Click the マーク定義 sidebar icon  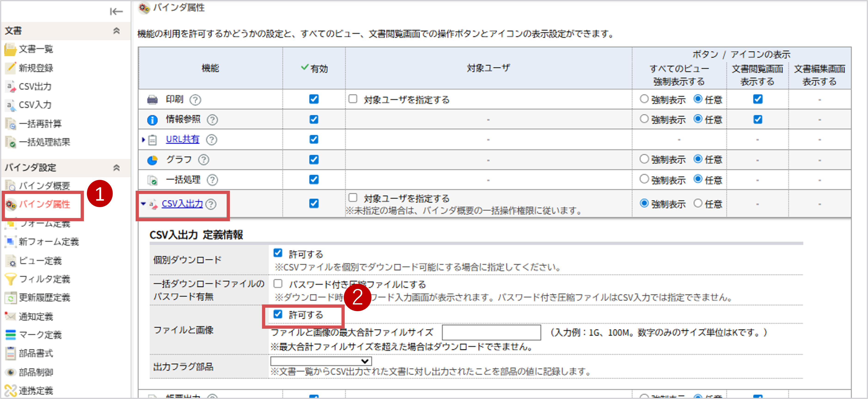tap(11, 335)
